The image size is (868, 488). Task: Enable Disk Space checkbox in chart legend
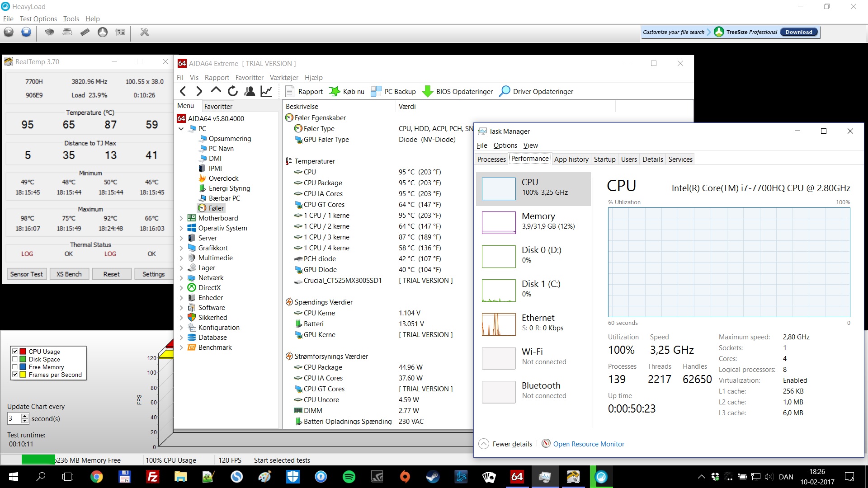tap(15, 359)
